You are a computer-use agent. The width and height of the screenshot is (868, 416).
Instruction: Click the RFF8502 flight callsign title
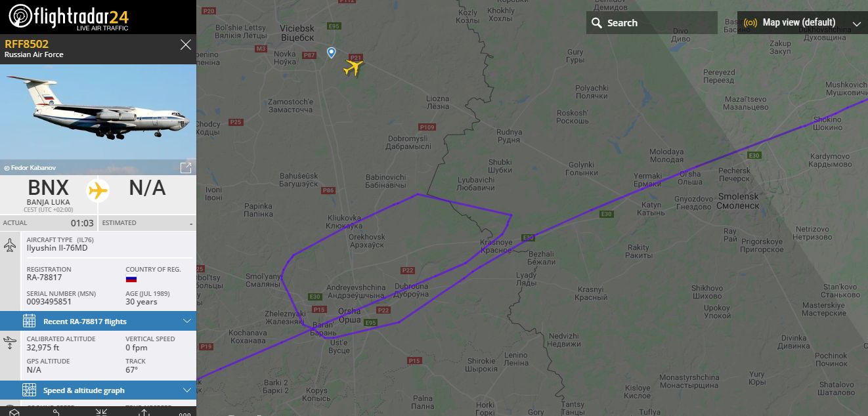click(x=26, y=44)
